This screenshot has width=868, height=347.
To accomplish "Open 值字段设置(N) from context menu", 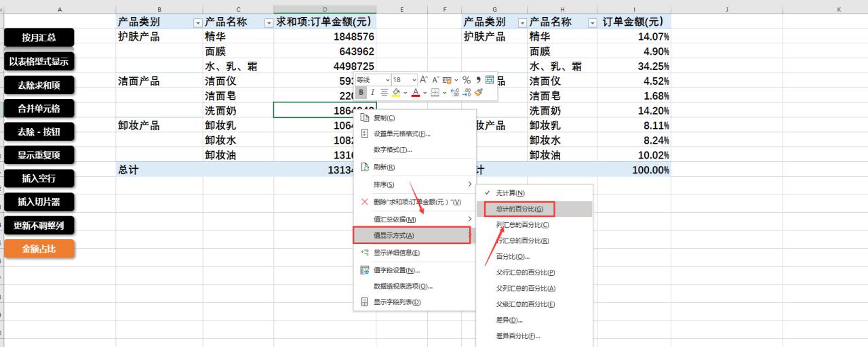I will [414, 270].
